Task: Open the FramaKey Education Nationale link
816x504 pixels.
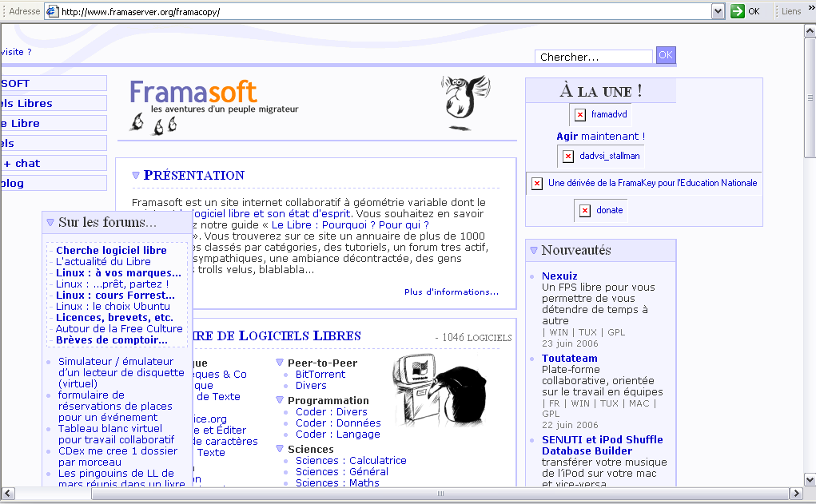Action: click(653, 183)
